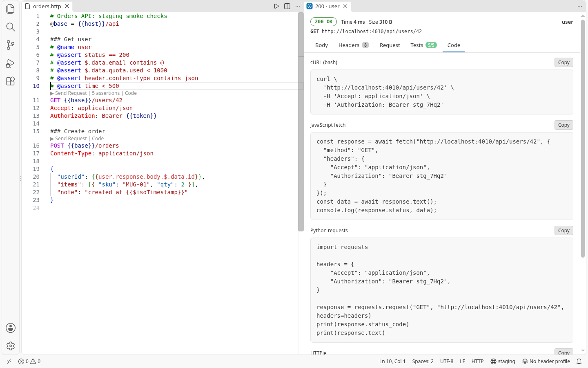Open the Manage gear icon

[x=11, y=346]
